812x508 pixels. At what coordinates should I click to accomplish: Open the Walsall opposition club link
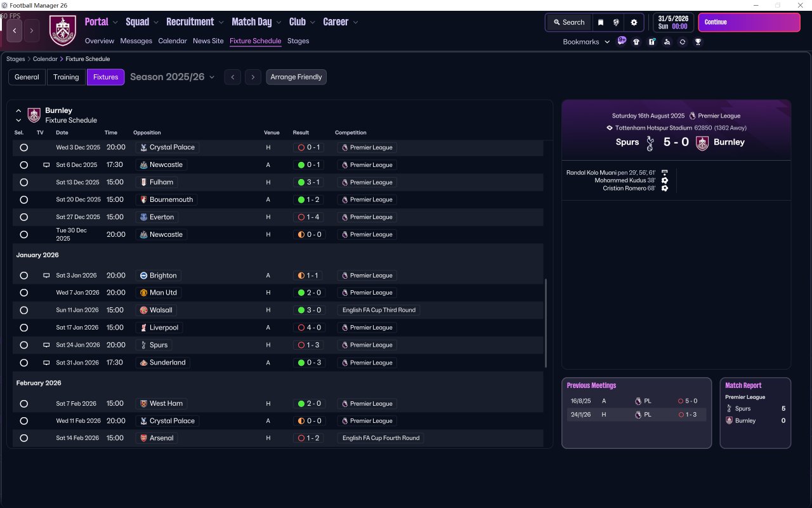pos(156,311)
